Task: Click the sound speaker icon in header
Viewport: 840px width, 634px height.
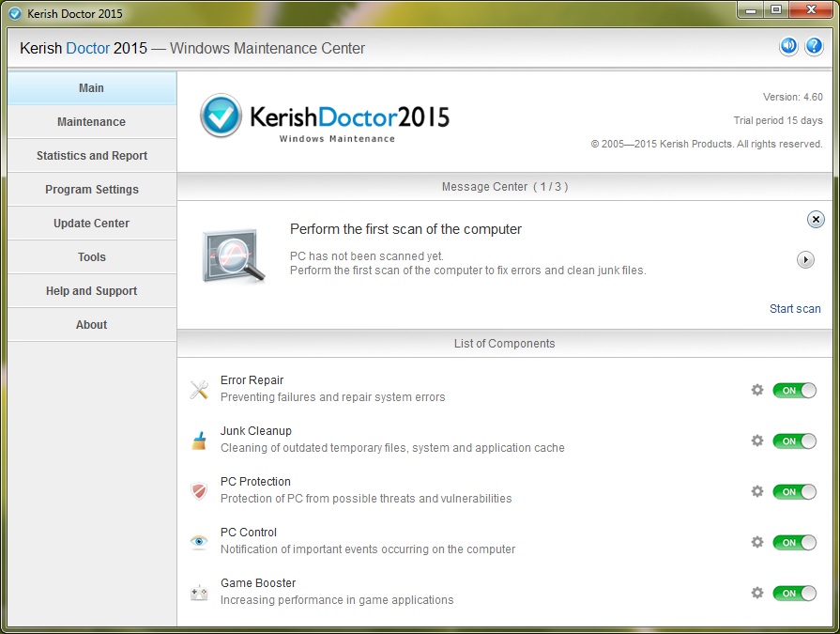Action: coord(788,47)
